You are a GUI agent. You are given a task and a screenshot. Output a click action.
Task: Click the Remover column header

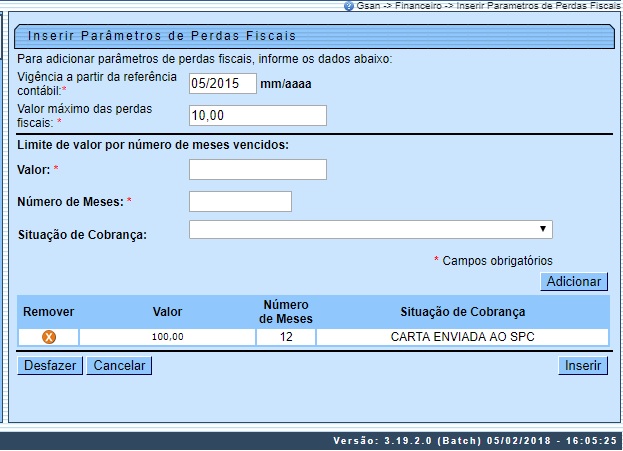pyautogui.click(x=48, y=312)
